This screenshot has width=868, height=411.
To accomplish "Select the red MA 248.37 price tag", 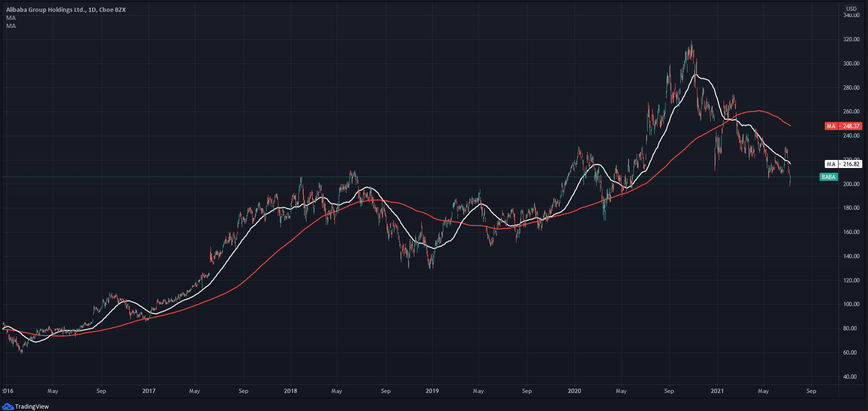I will [x=843, y=126].
